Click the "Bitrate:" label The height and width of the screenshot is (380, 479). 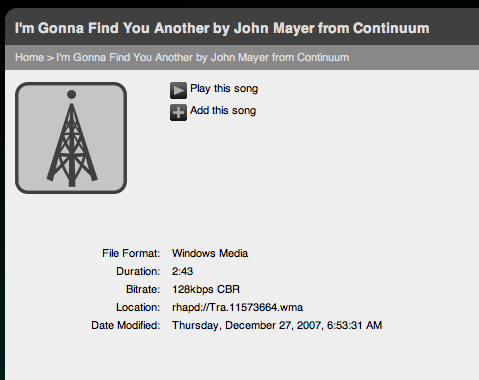[x=143, y=289]
